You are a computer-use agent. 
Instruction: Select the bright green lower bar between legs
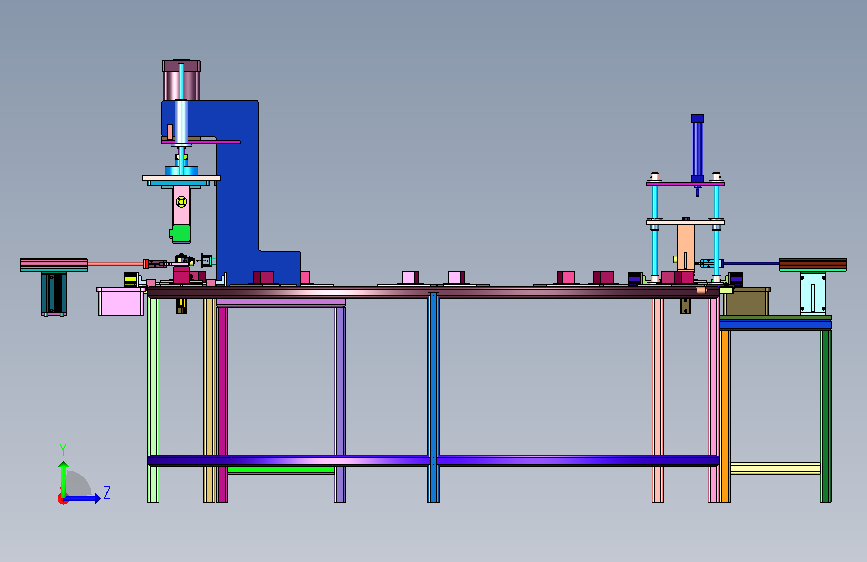pyautogui.click(x=281, y=470)
